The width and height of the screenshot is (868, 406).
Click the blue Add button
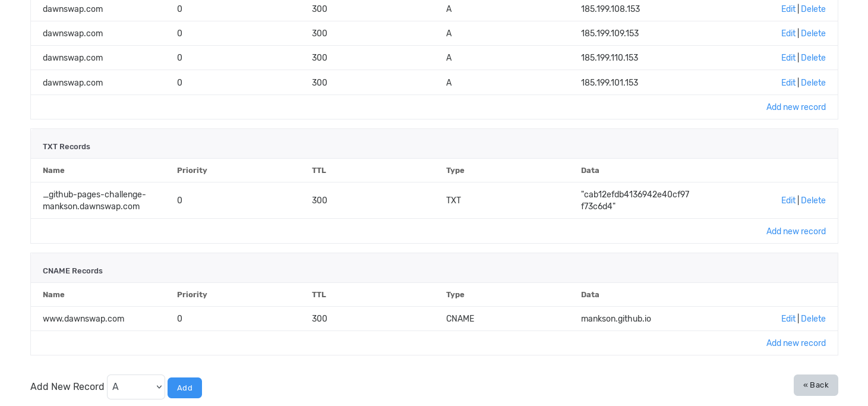click(x=185, y=388)
